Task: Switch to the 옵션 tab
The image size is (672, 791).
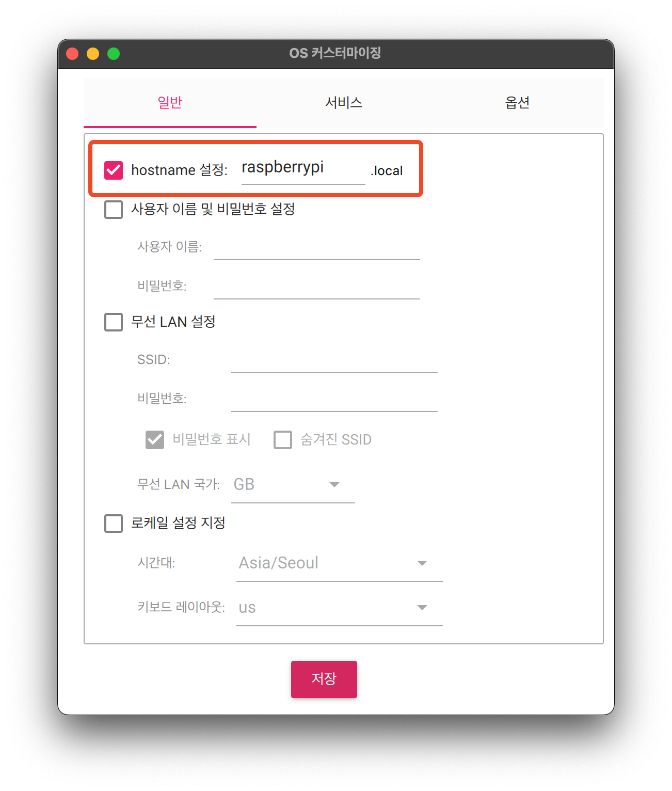Action: tap(517, 103)
